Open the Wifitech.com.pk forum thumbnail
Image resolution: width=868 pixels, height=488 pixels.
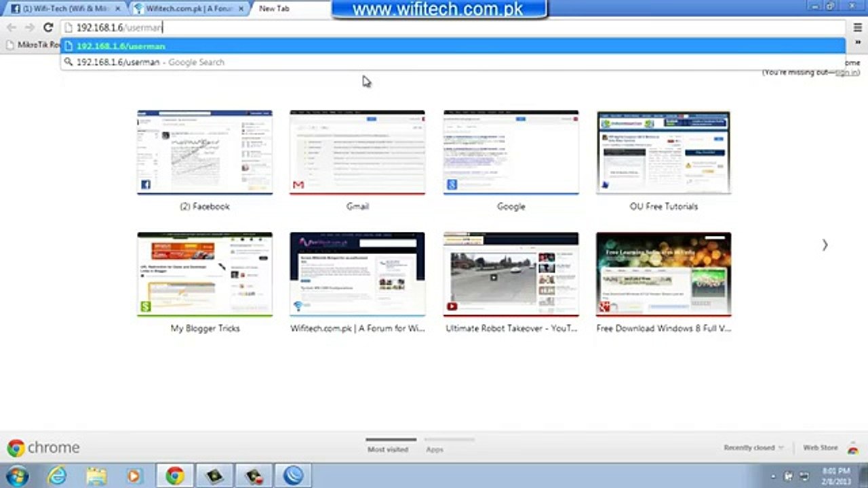pos(357,274)
